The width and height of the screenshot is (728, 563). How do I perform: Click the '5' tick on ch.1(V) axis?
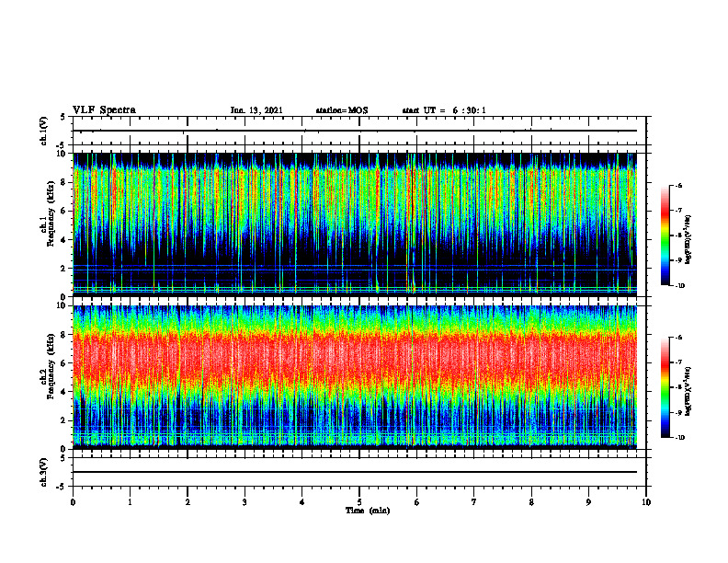tap(63, 118)
